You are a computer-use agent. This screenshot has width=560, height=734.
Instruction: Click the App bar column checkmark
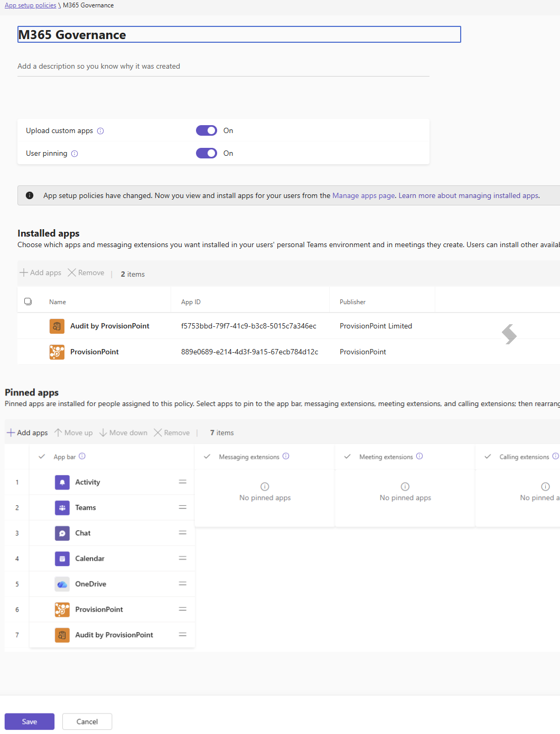[42, 456]
